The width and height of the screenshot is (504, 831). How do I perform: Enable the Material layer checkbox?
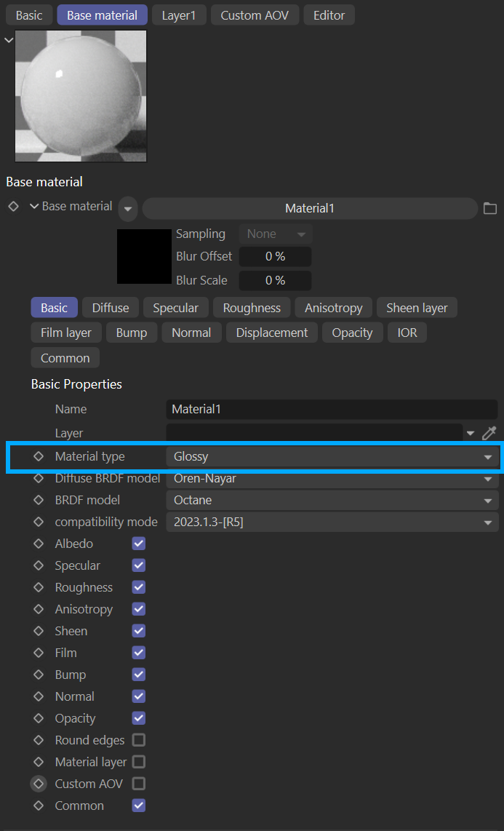pyautogui.click(x=138, y=762)
